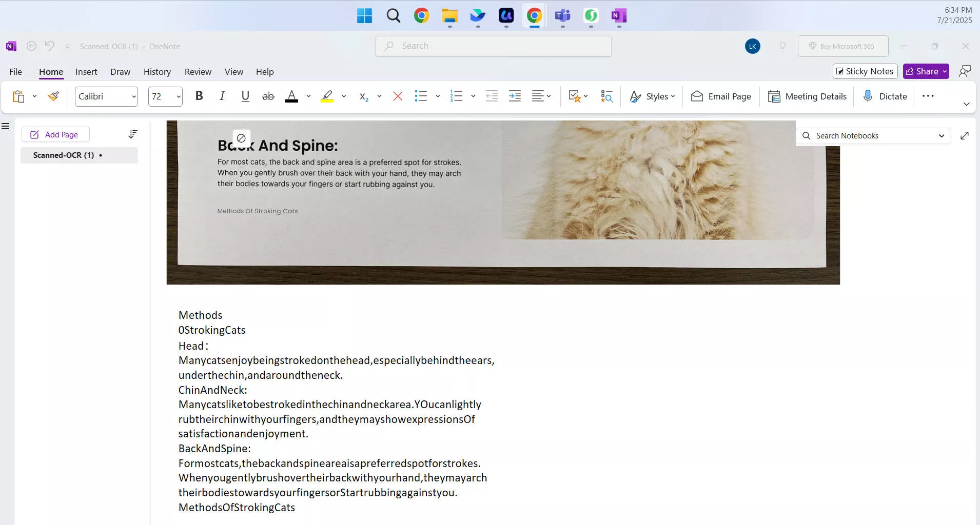
Task: Toggle Strikethrough formatting
Action: pyautogui.click(x=268, y=96)
